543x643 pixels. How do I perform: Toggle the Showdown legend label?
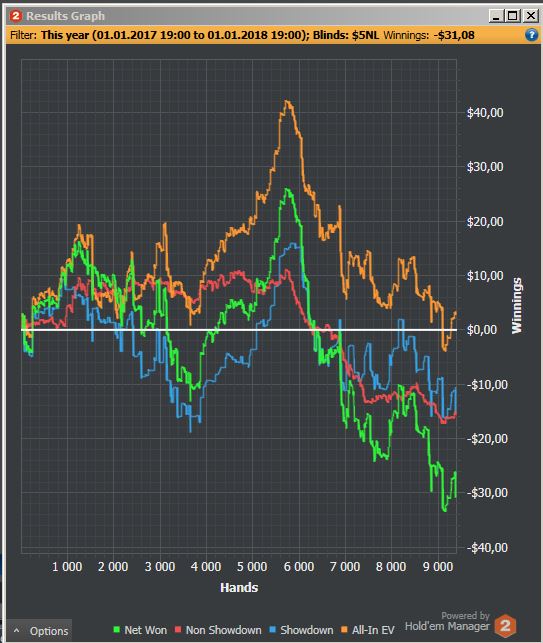click(307, 630)
